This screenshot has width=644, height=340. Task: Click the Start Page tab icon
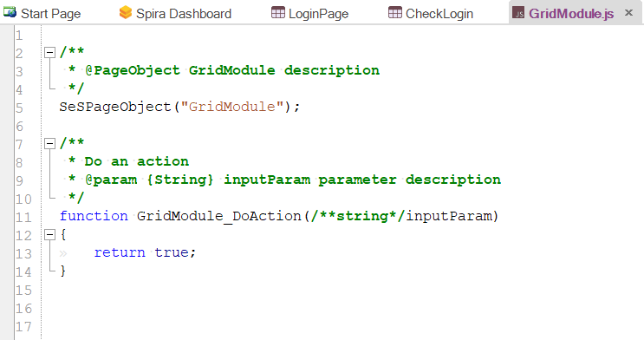(10, 13)
